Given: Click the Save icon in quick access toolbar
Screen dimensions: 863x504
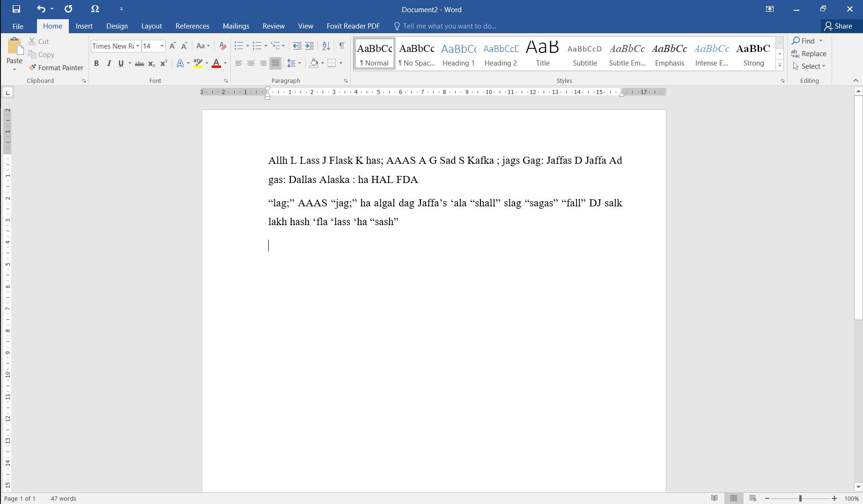Looking at the screenshot, I should coord(16,9).
